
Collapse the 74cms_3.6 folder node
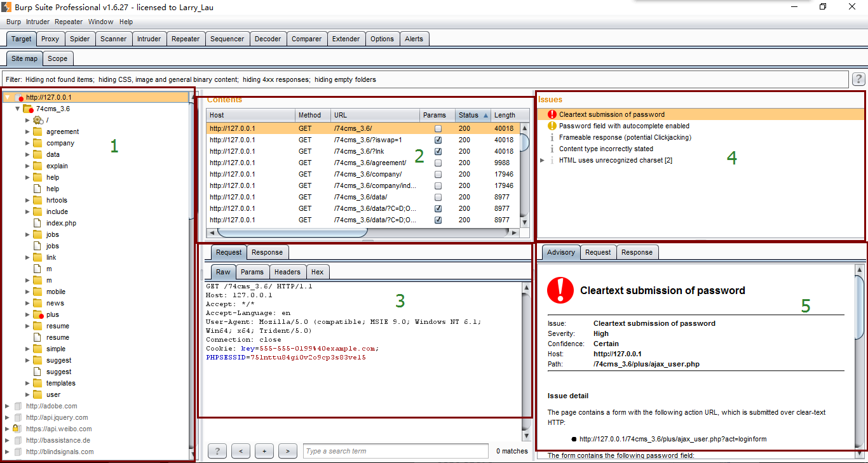click(x=17, y=109)
